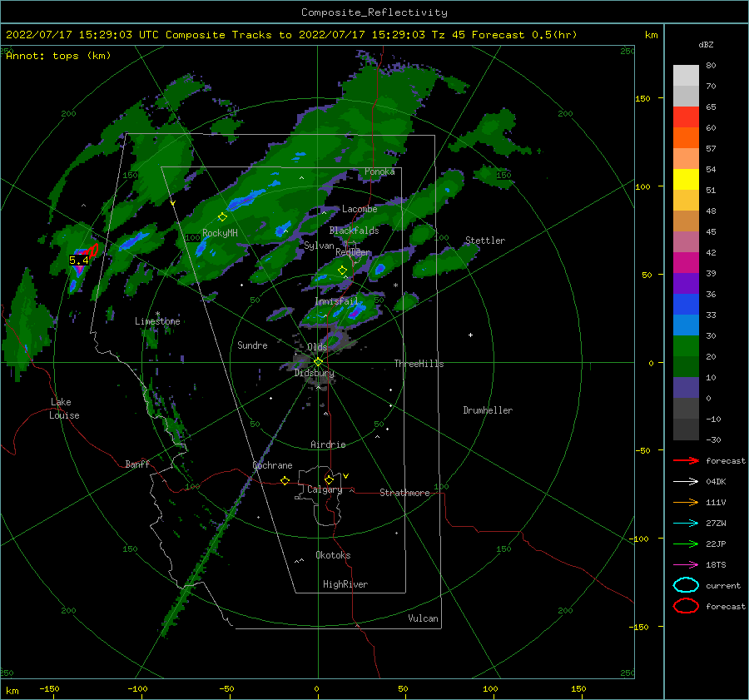This screenshot has height=700, width=749.
Task: Click the RockyMH label
Action: point(220,233)
